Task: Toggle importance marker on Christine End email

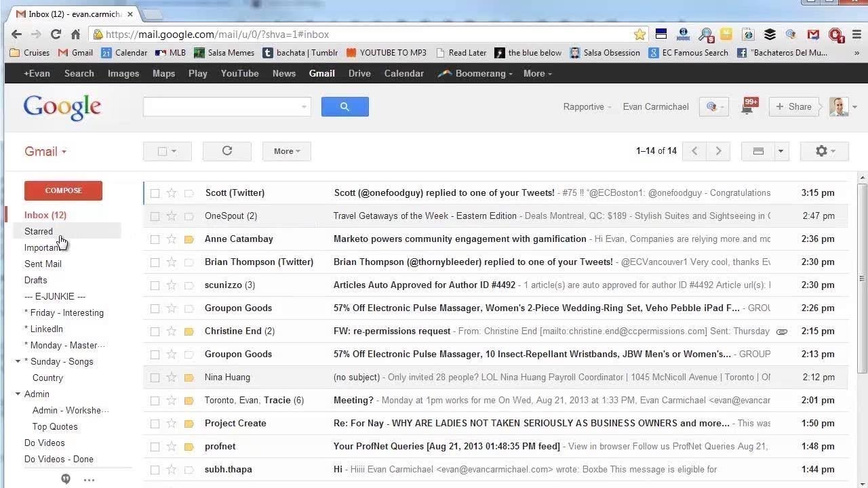Action: coord(189,331)
